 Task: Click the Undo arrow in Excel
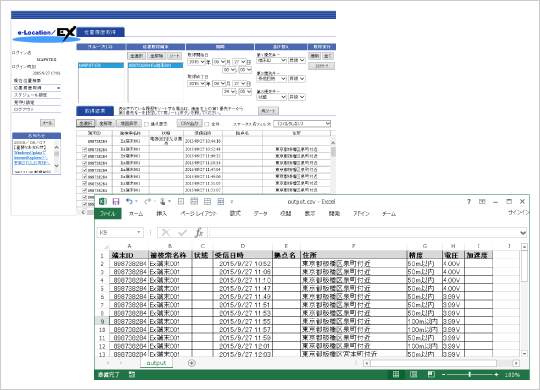129,201
